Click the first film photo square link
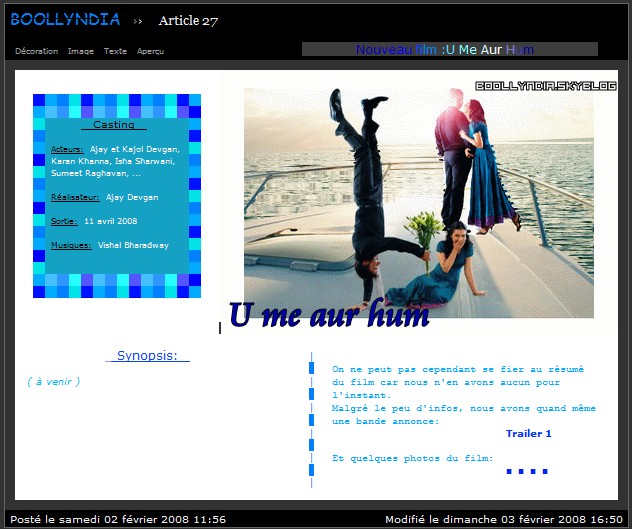 (x=509, y=471)
